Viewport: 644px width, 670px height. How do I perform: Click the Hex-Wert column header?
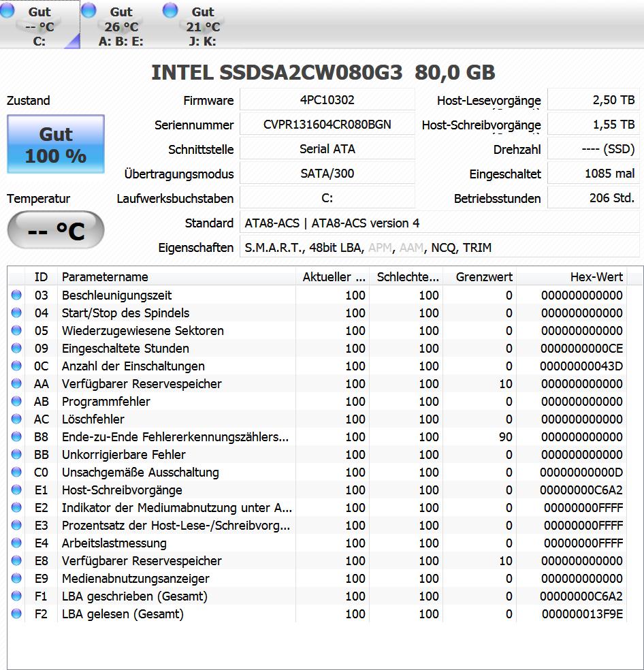tap(572, 277)
